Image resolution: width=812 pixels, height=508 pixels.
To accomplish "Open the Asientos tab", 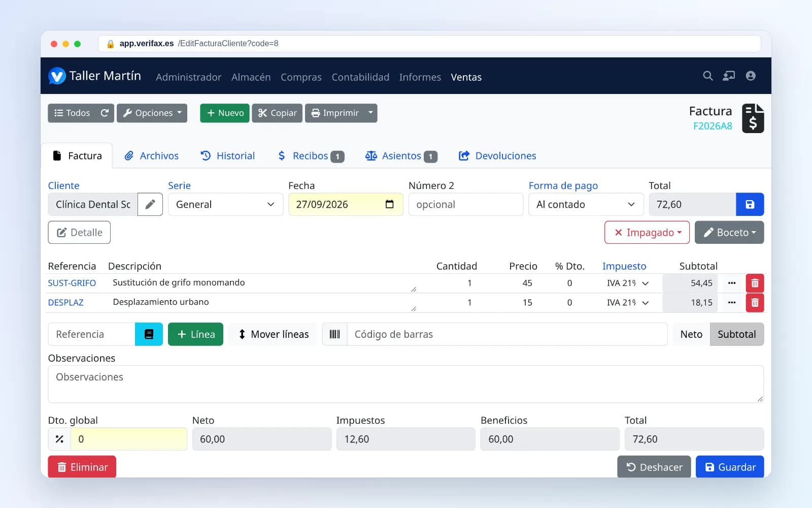I will coord(401,156).
